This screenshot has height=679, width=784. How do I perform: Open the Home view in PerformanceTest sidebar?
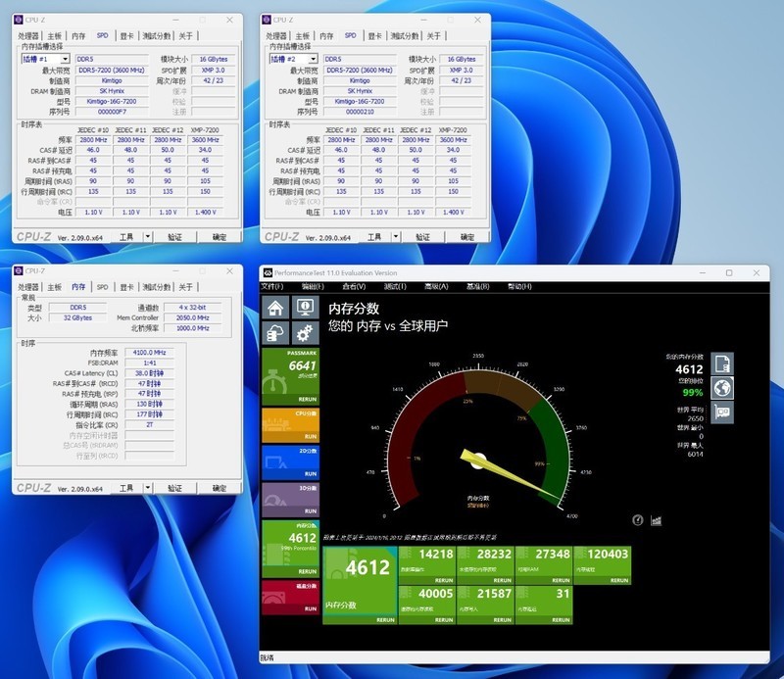coord(275,307)
